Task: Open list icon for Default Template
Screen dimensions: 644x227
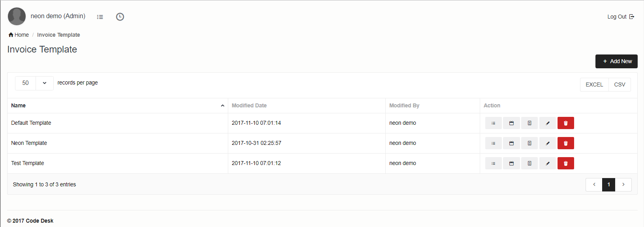Action: tap(493, 123)
